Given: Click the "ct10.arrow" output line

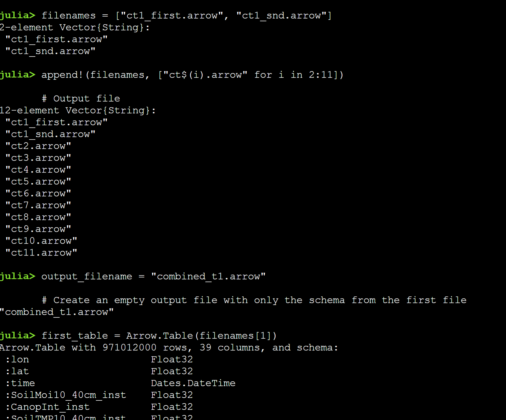Looking at the screenshot, I should pyautogui.click(x=41, y=241).
